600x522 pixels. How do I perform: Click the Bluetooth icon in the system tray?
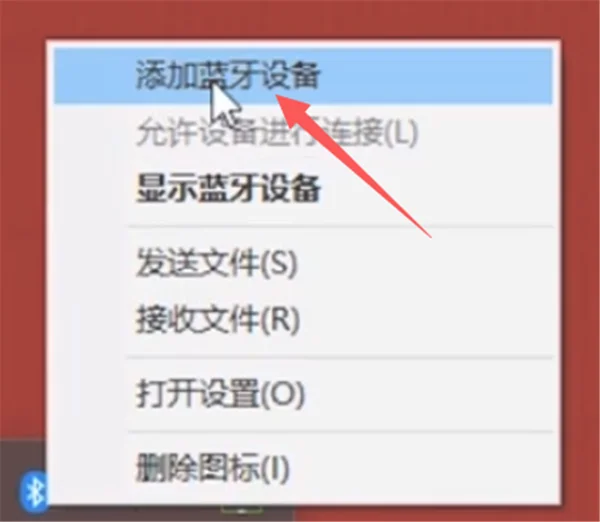click(33, 492)
